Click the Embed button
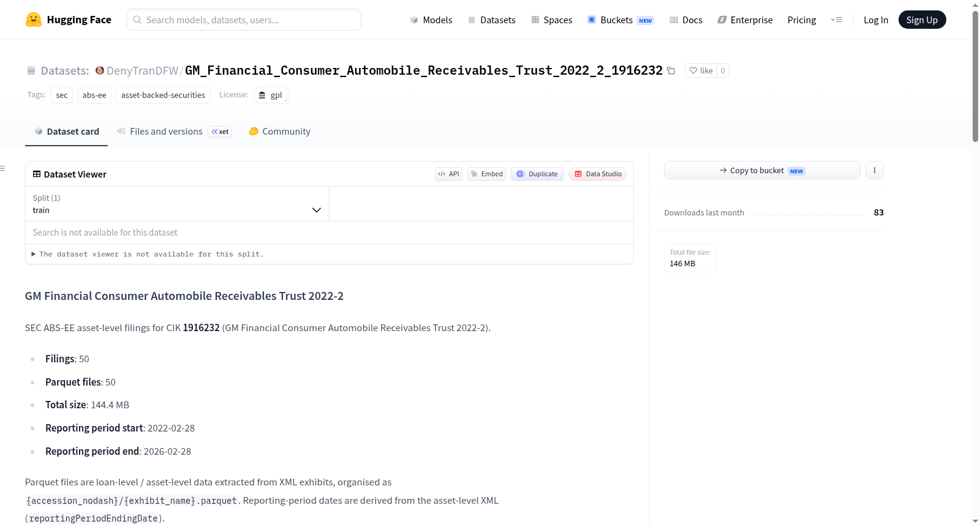 tap(486, 174)
